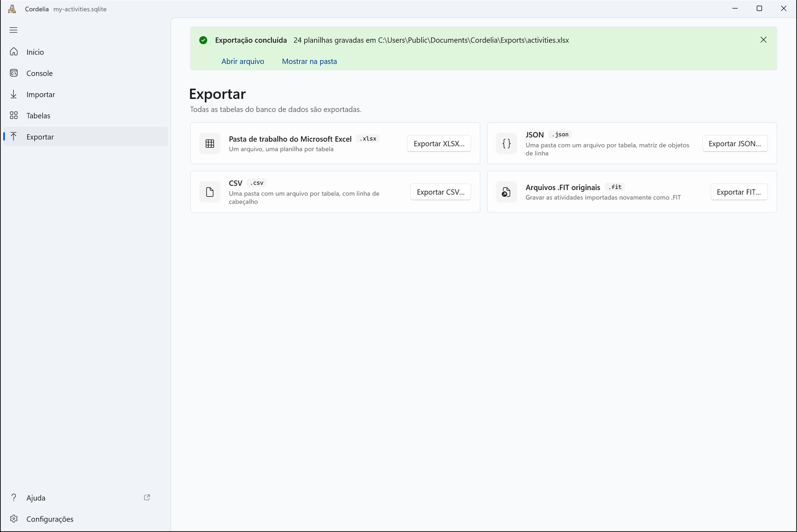The image size is (797, 532).
Task: Click the Configurações gear icon
Action: click(14, 518)
